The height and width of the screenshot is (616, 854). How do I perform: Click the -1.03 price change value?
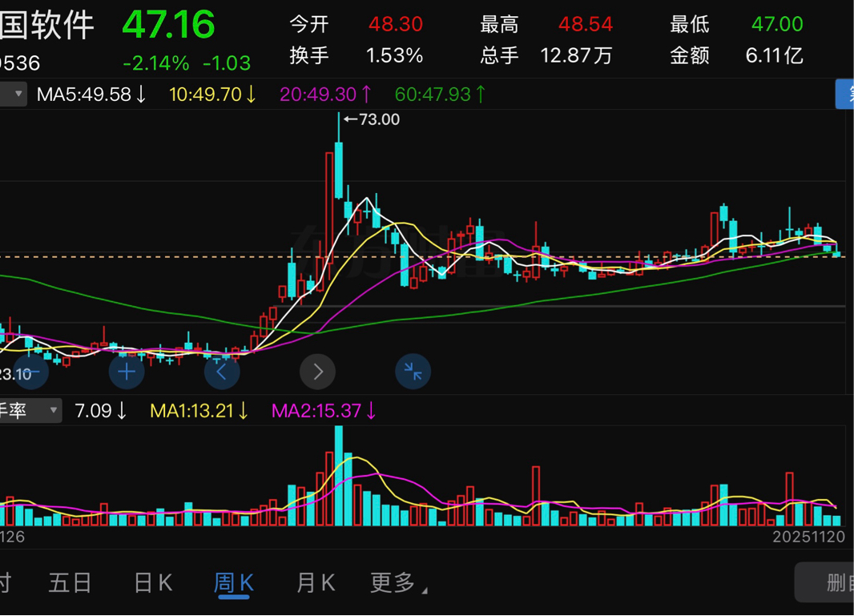[227, 63]
